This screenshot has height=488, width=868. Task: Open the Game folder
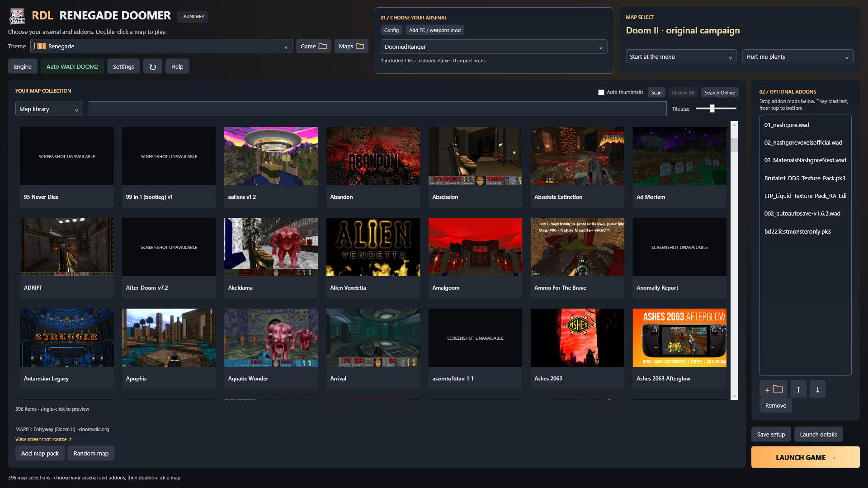coord(313,46)
